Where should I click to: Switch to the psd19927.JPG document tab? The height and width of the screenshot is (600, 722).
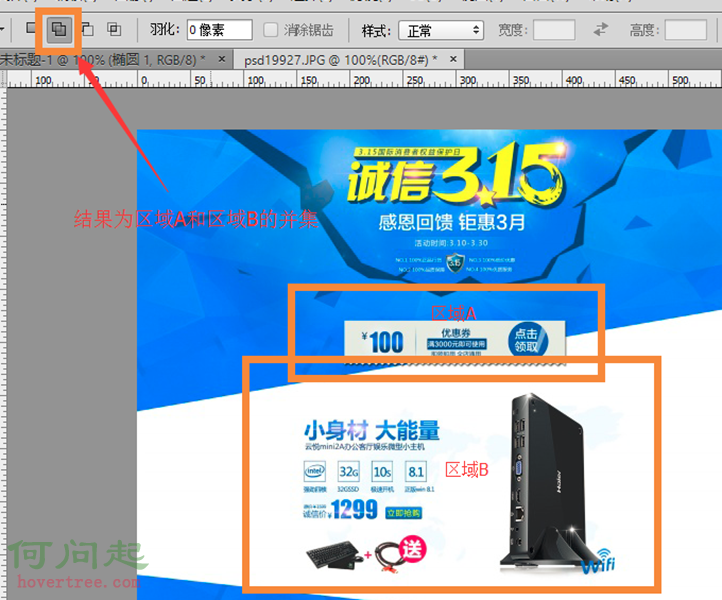338,60
